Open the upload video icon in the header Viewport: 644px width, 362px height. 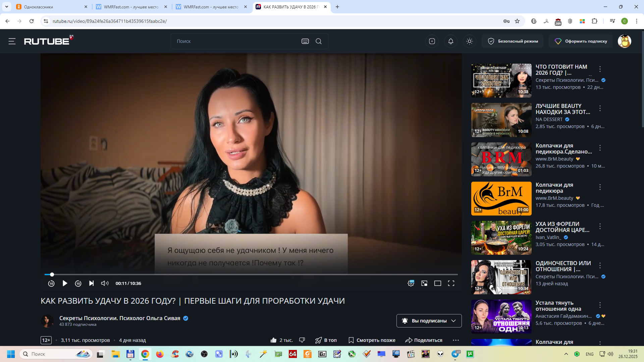tap(432, 41)
